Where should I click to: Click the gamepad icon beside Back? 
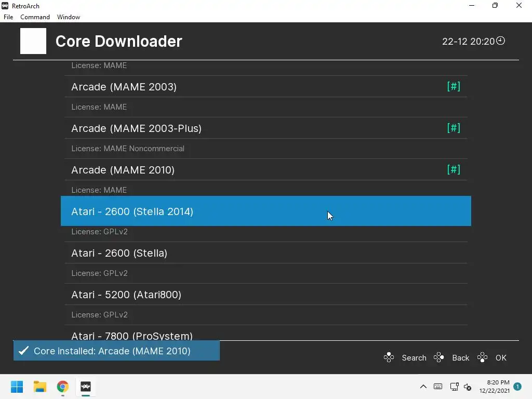click(x=438, y=357)
